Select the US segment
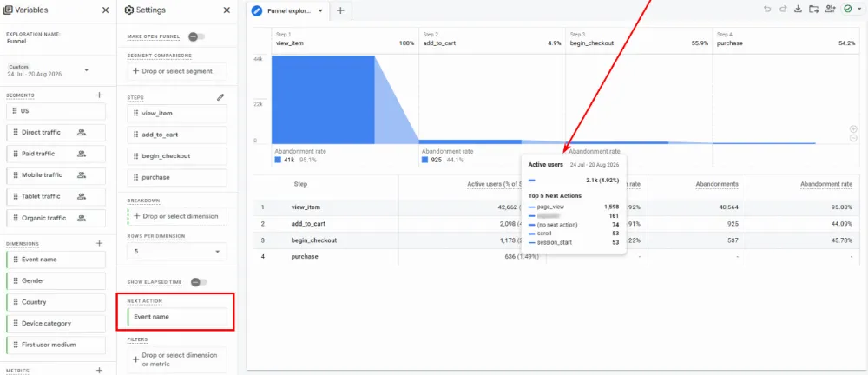The height and width of the screenshot is (375, 868). pyautogui.click(x=56, y=111)
